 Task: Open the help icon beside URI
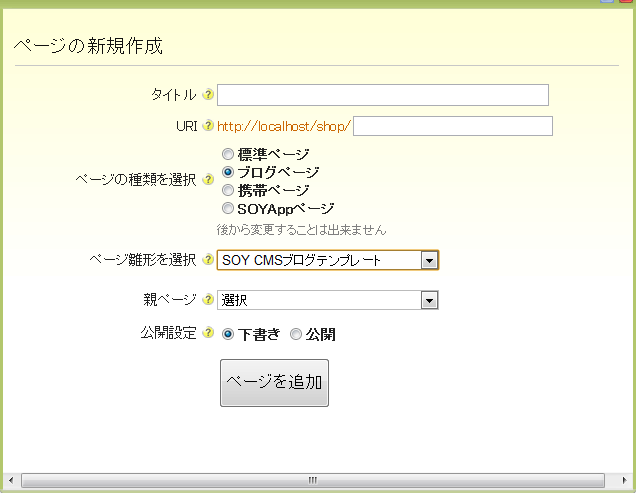(208, 125)
